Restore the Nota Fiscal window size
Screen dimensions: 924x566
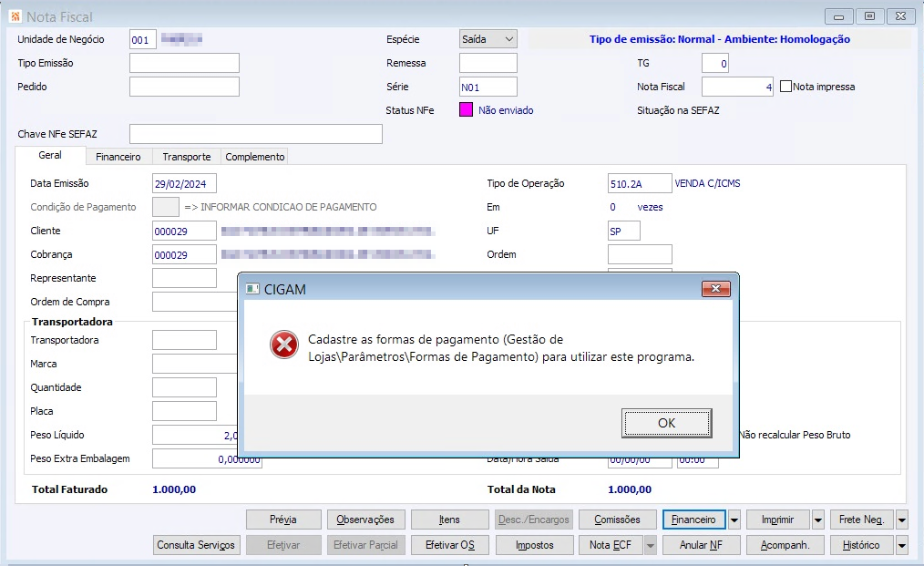pos(869,16)
